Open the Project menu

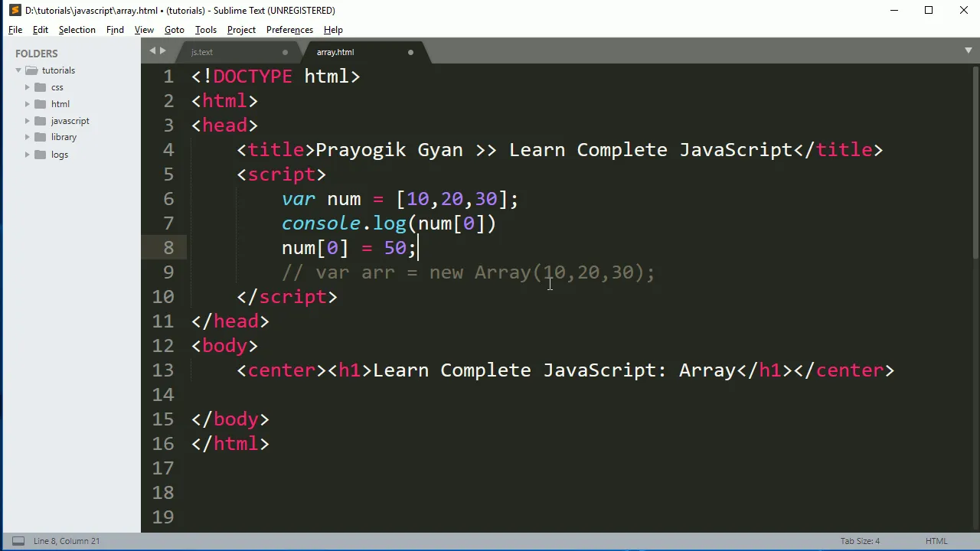(x=241, y=30)
